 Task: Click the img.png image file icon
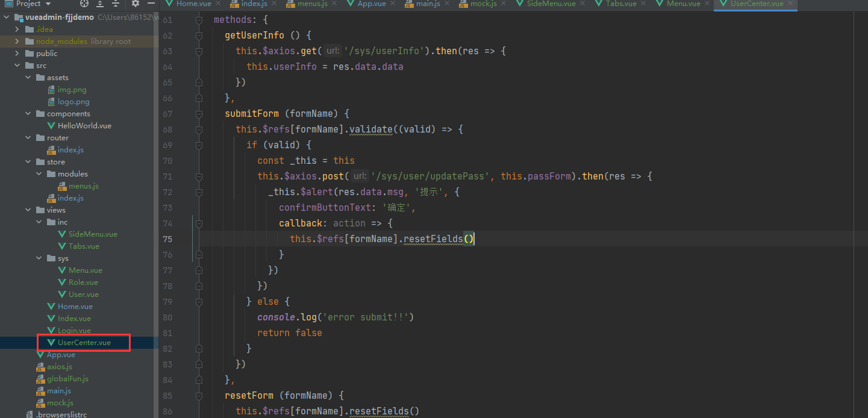(52, 90)
